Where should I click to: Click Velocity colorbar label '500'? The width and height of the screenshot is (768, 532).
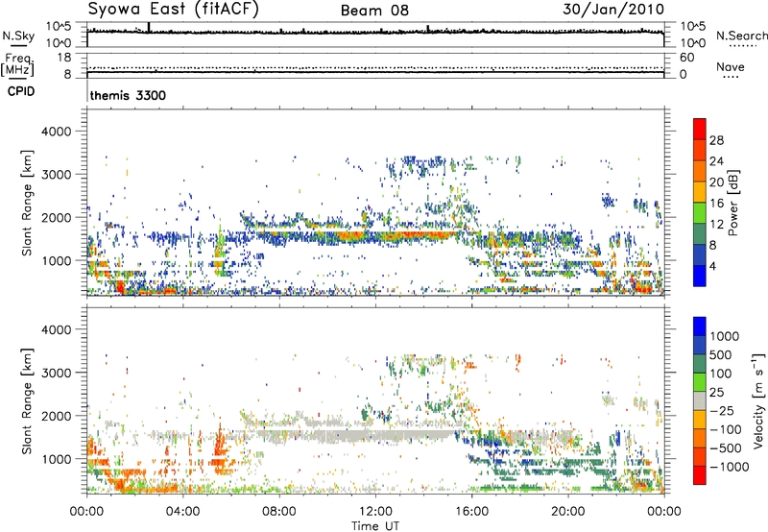pos(721,354)
